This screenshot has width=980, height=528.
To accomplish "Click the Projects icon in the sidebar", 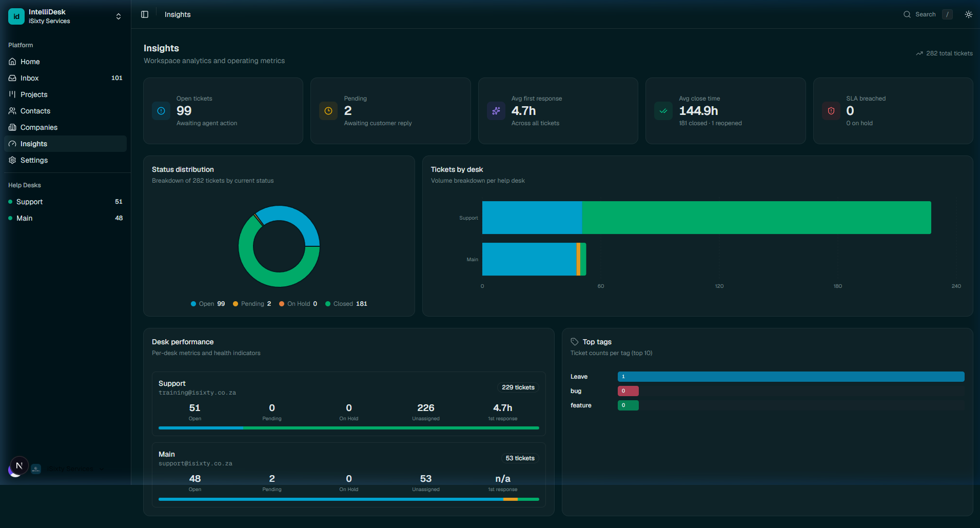I will pos(12,94).
